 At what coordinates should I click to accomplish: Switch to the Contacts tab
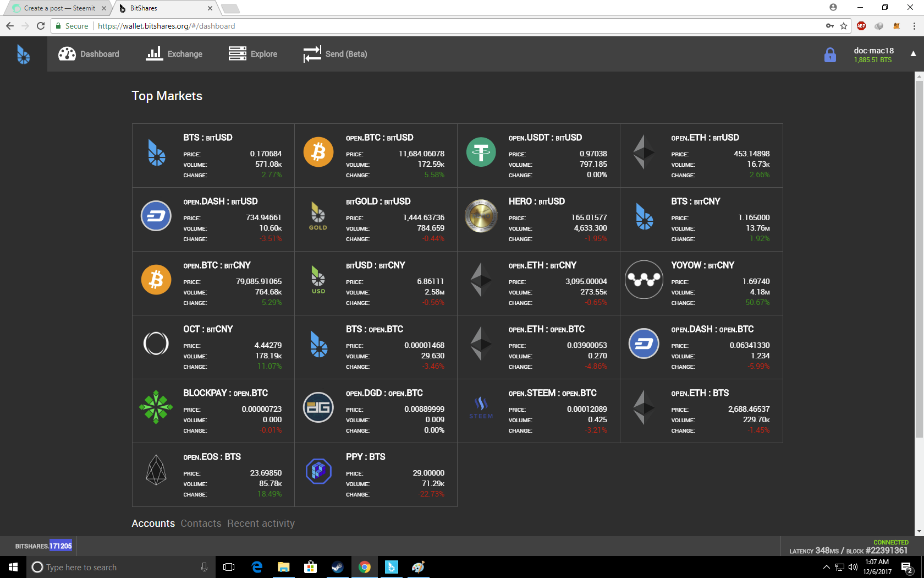[x=201, y=524]
